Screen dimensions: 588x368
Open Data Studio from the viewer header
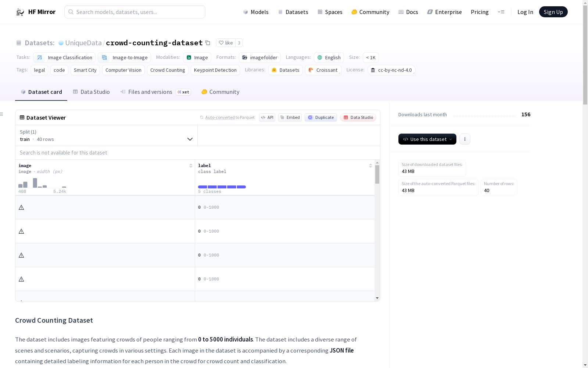coord(358,117)
